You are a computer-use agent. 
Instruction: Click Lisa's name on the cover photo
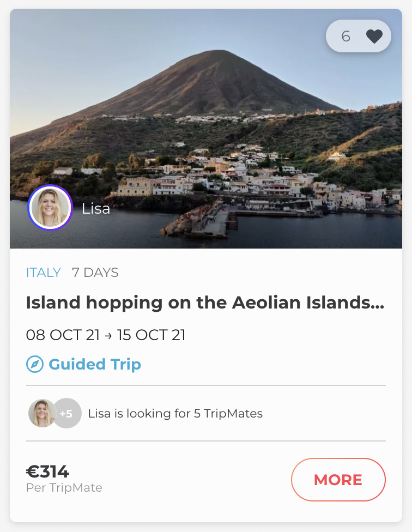click(x=96, y=208)
